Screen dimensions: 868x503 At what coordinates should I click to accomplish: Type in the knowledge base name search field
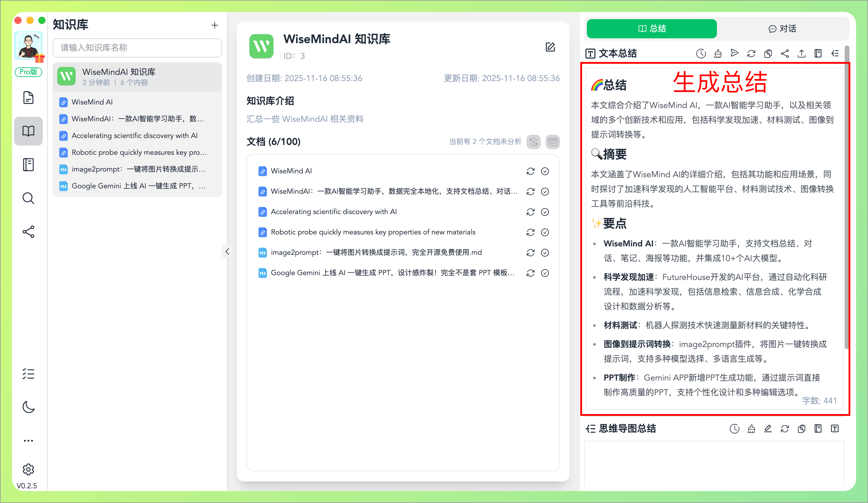point(137,48)
